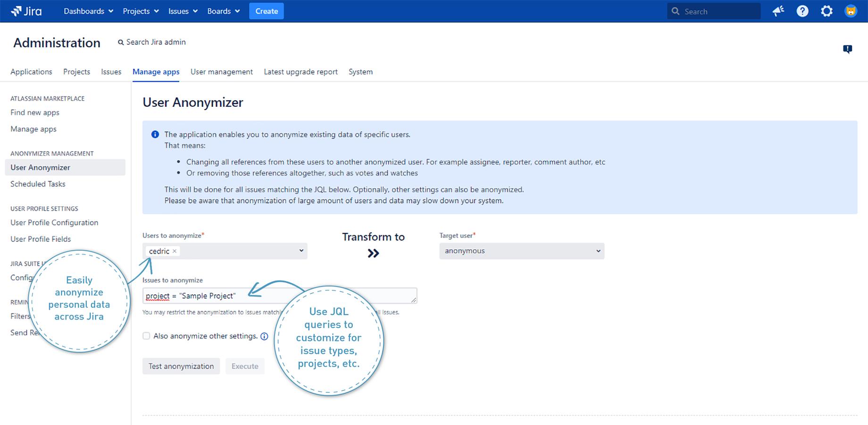Click the magnifier in Search Jira admin
The height and width of the screenshot is (425, 868).
(x=121, y=42)
